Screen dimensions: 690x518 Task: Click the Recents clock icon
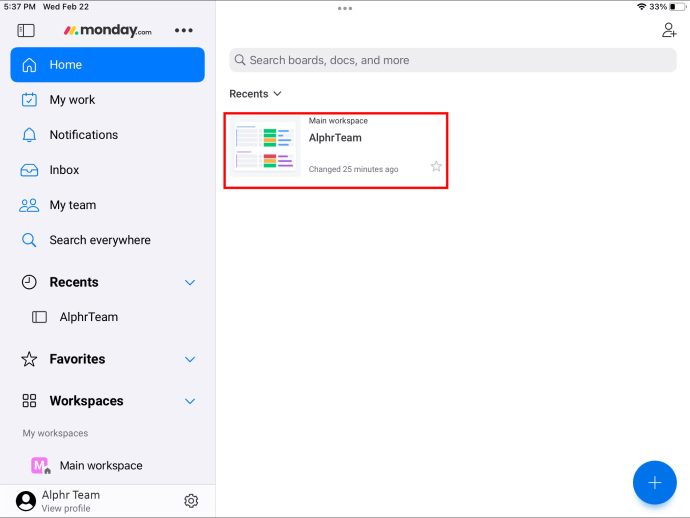[x=29, y=282]
